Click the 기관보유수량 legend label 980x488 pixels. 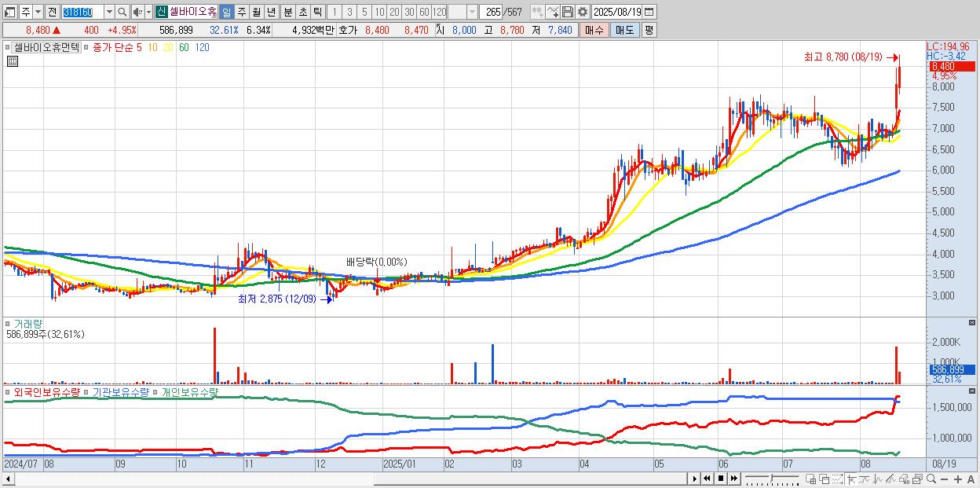coord(121,391)
